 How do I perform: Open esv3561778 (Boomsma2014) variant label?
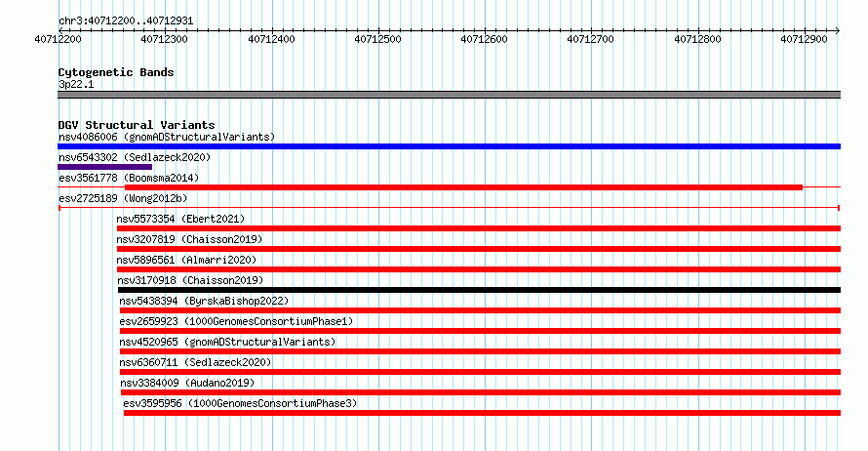click(x=129, y=178)
